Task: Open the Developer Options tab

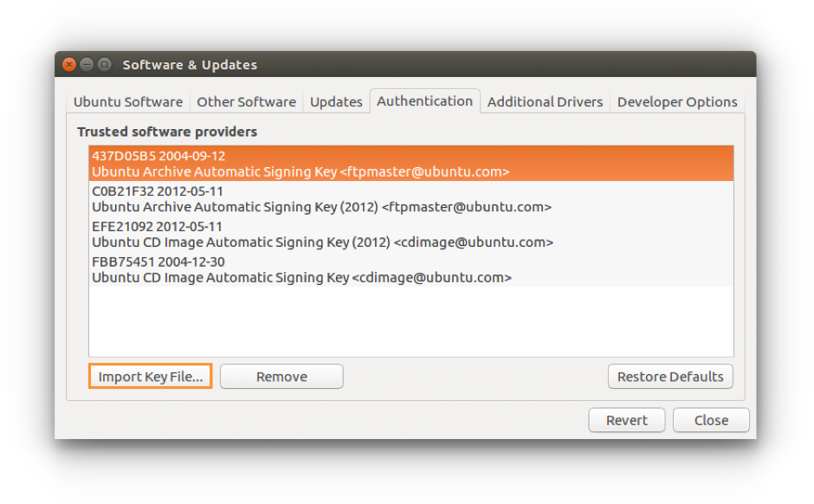Action: click(676, 102)
